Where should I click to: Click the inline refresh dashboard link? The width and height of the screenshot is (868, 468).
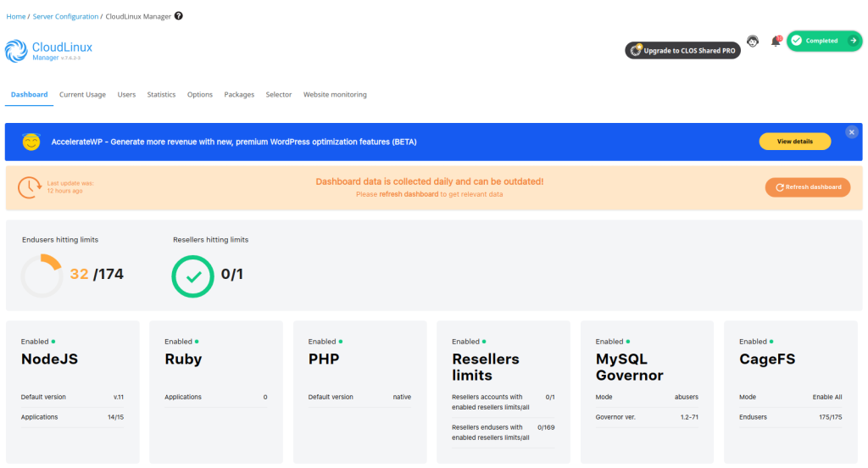(408, 194)
